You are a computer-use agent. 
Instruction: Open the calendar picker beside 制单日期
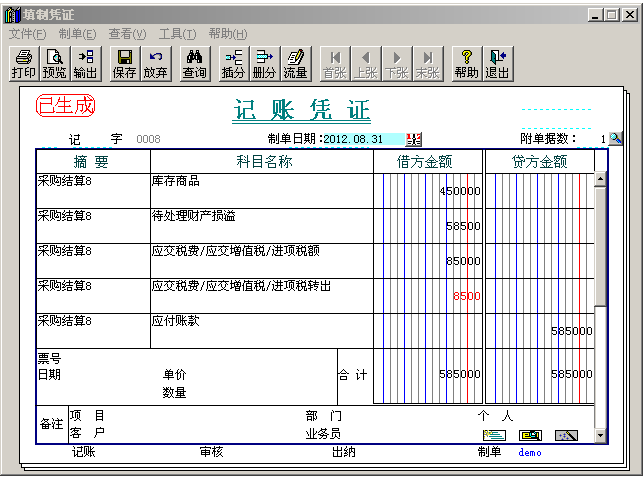(x=415, y=139)
